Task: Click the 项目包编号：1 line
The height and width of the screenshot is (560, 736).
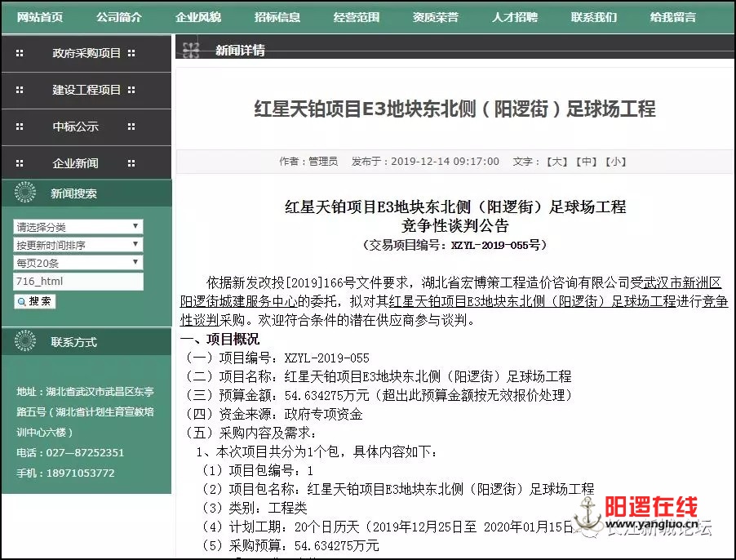Action: (x=257, y=470)
